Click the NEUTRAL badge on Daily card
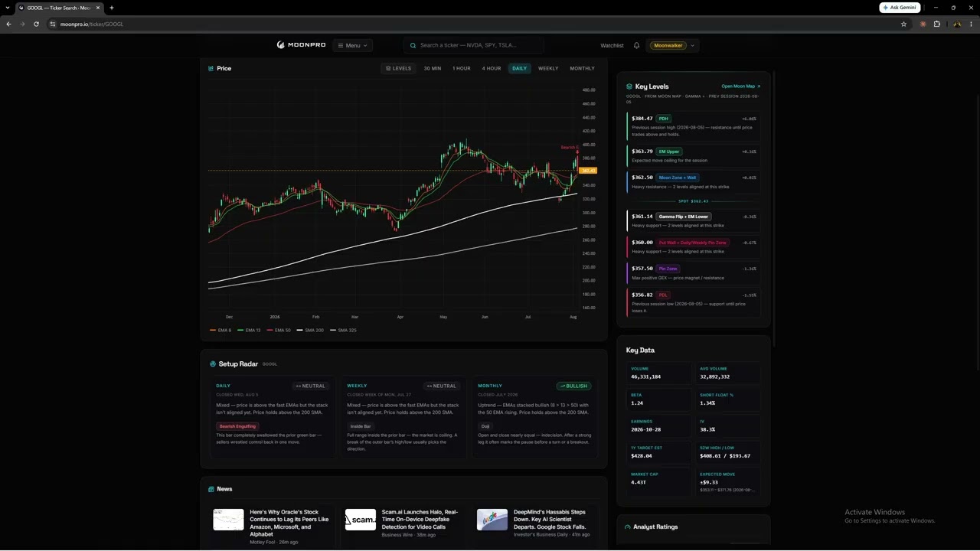Screen dimensions: 980x551 [311, 386]
